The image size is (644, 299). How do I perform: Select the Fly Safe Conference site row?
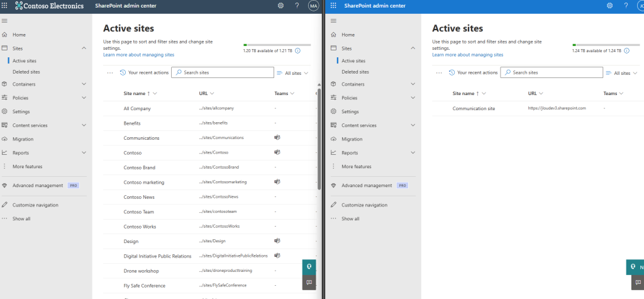[x=209, y=286]
